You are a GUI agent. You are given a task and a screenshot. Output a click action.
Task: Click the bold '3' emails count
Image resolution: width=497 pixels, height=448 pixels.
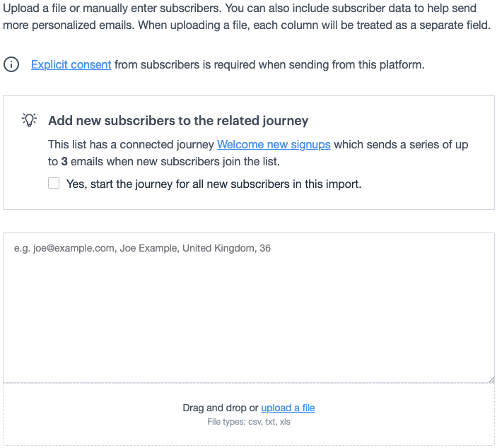[64, 161]
